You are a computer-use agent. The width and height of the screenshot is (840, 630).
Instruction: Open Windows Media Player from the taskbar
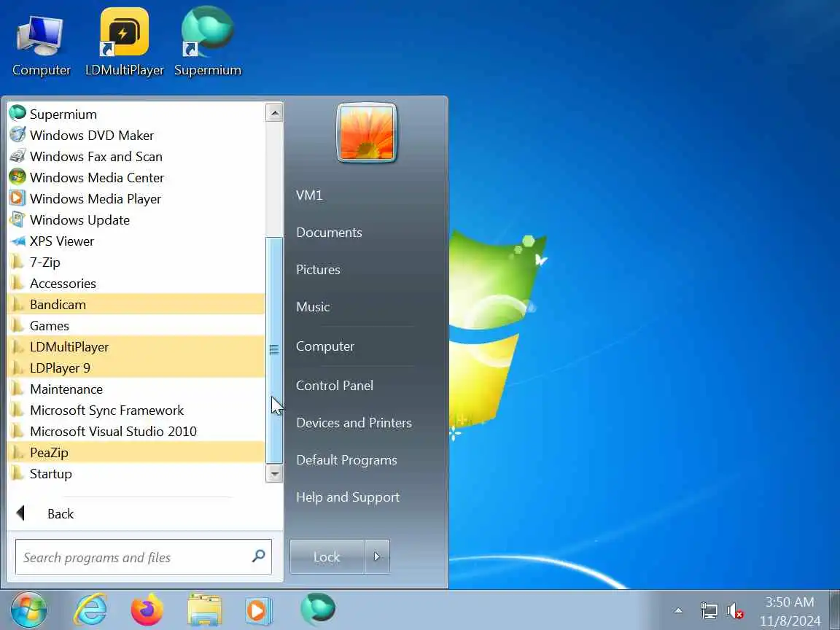258,610
